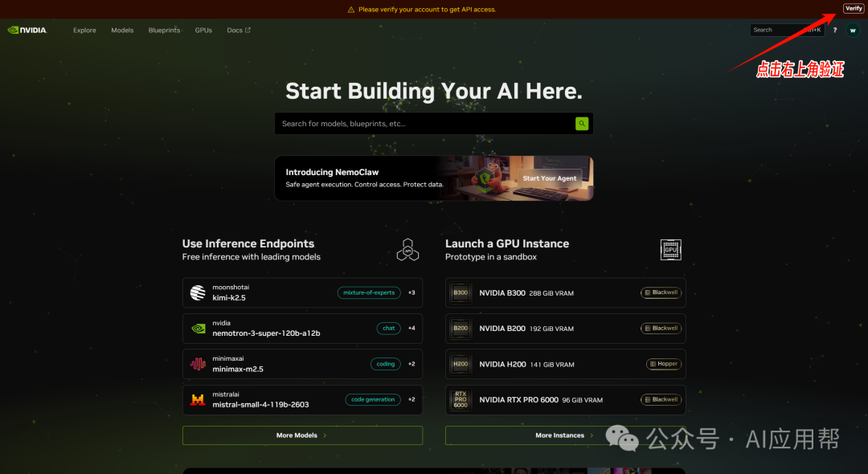Screen dimensions: 868x474
Task: Click the warning triangle icon in banner
Action: pyautogui.click(x=351, y=10)
